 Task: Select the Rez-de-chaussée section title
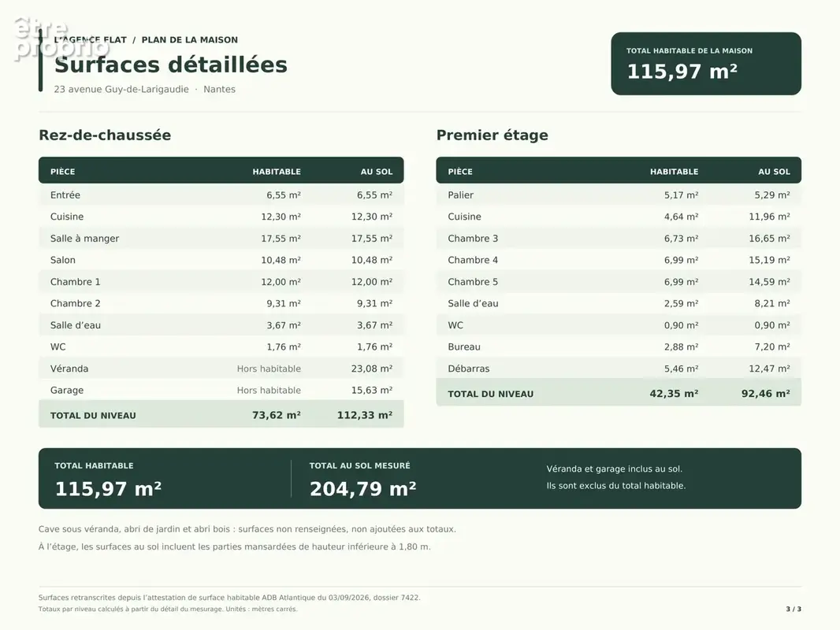(x=105, y=135)
